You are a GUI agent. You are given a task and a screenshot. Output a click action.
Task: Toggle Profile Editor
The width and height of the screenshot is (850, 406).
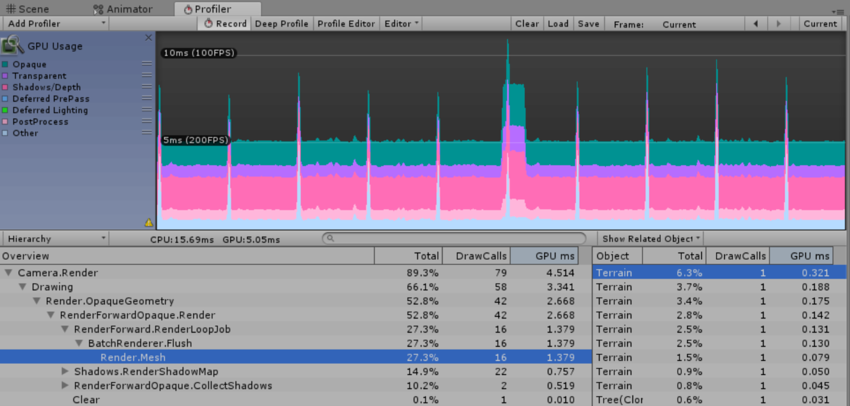point(346,24)
